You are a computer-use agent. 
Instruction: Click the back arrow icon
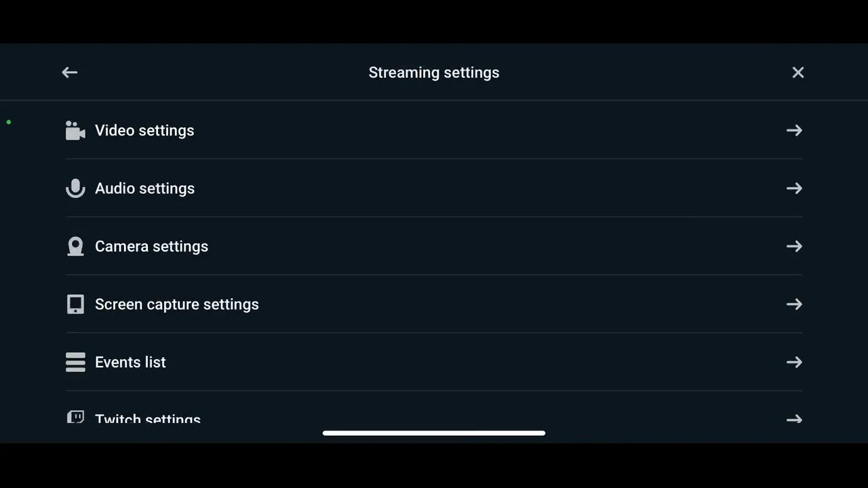(x=69, y=73)
